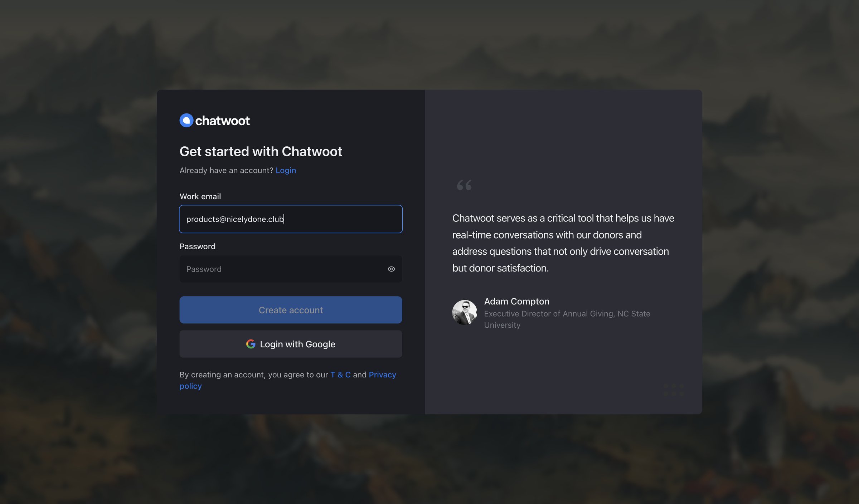This screenshot has width=859, height=504.
Task: Click Login with Google button
Action: tap(291, 344)
